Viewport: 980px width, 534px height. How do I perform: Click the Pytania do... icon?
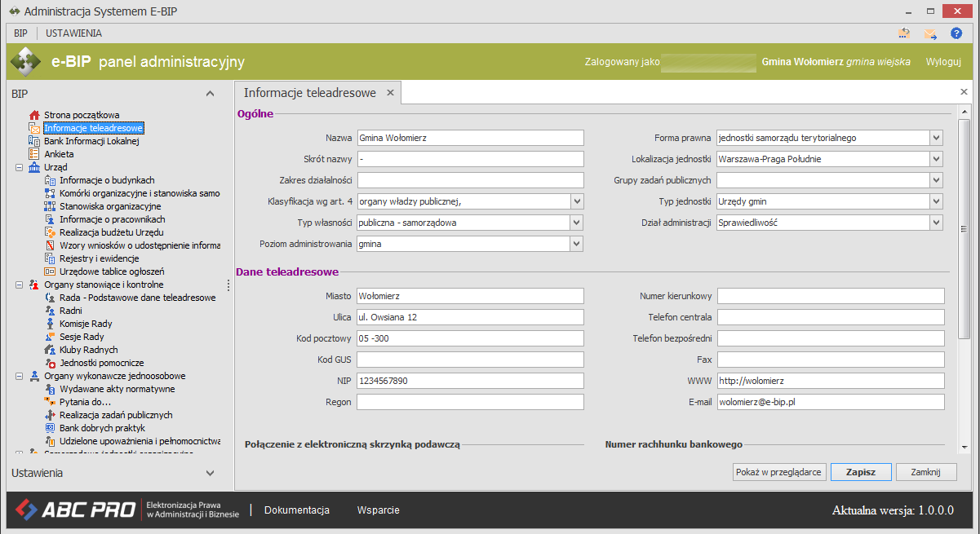[x=50, y=402]
